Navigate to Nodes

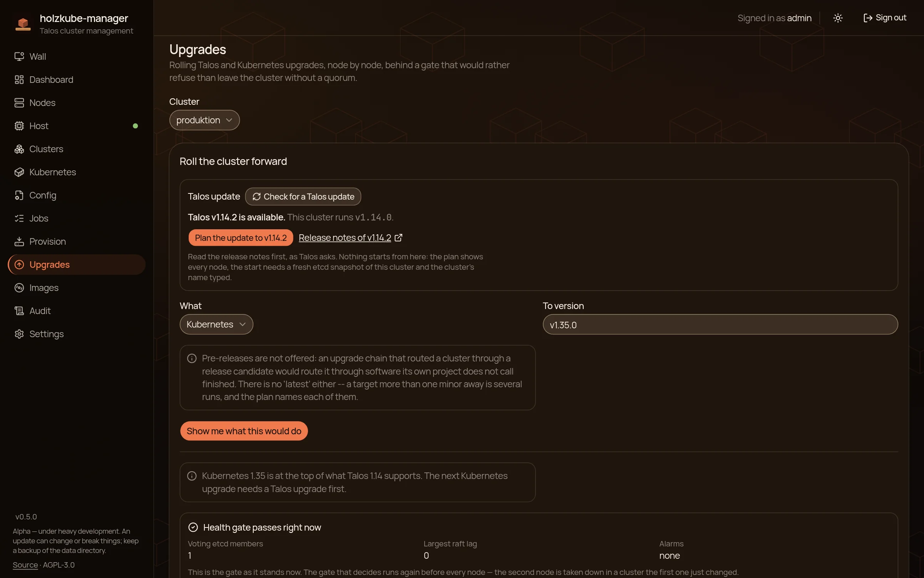77,103
